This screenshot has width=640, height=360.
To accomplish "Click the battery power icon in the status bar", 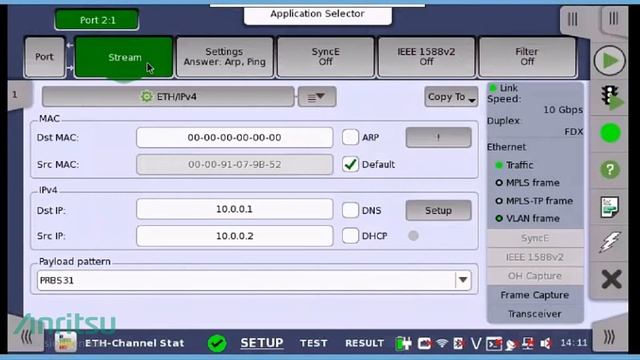I will coord(403,343).
